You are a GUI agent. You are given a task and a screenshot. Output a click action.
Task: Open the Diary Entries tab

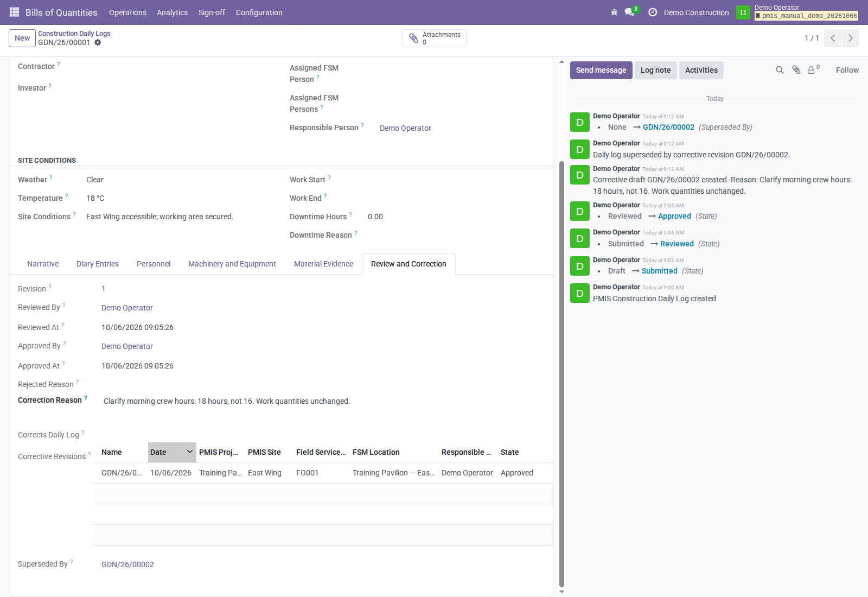(98, 264)
